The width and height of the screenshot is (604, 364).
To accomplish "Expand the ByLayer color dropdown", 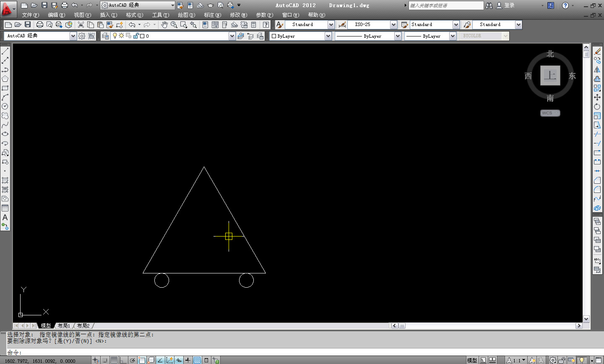I will click(328, 36).
